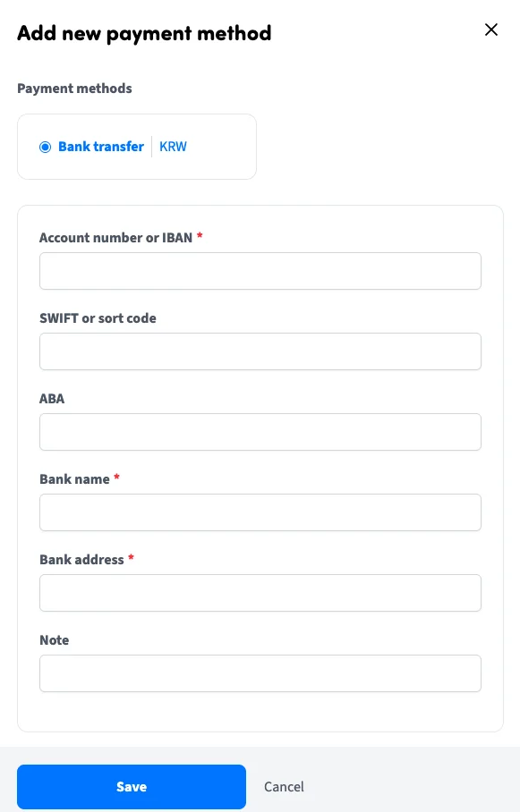
Task: Click the Cancel button
Action: point(284,787)
